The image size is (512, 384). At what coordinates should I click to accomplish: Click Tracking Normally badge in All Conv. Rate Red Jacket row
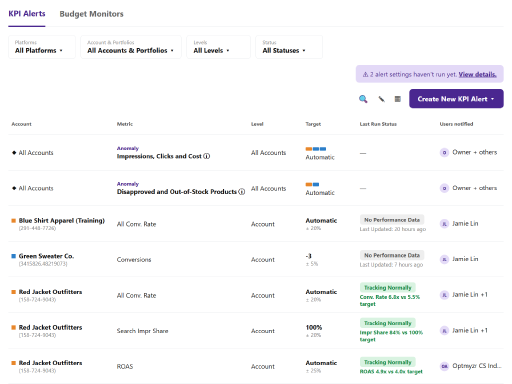388,287
